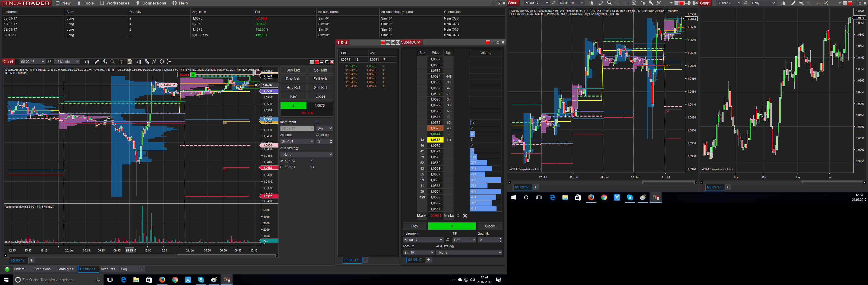
Task: Open the 15 Minute interval dropdown
Action: pyautogui.click(x=67, y=61)
